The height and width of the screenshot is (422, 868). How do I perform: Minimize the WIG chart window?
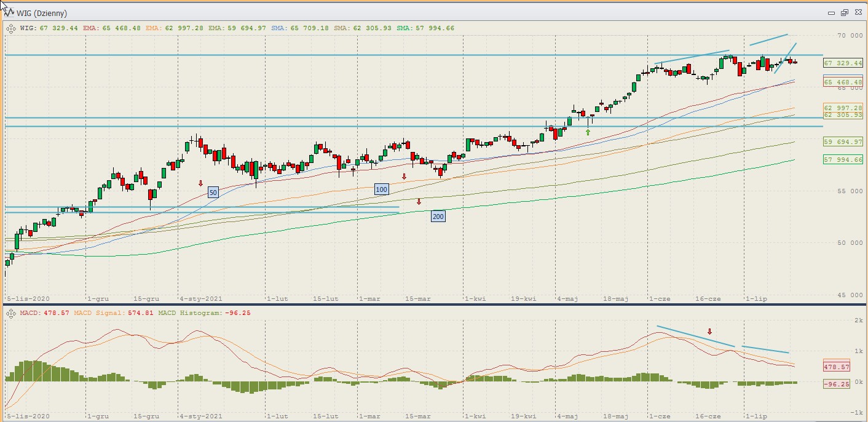coord(831,13)
